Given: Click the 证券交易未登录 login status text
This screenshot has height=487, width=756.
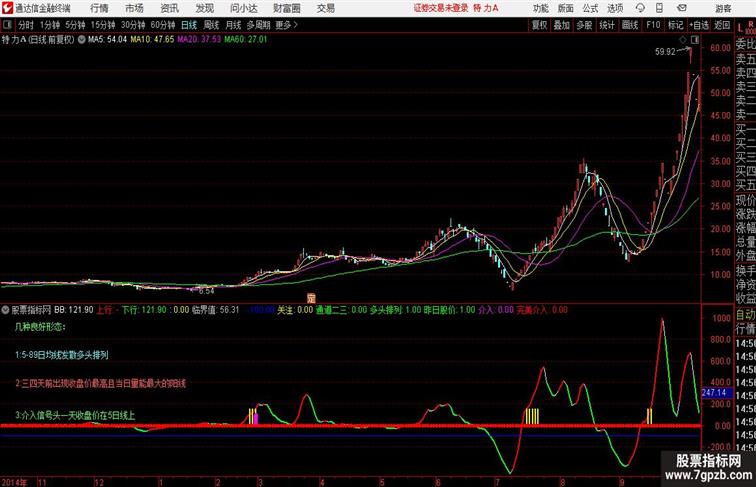Looking at the screenshot, I should point(441,8).
